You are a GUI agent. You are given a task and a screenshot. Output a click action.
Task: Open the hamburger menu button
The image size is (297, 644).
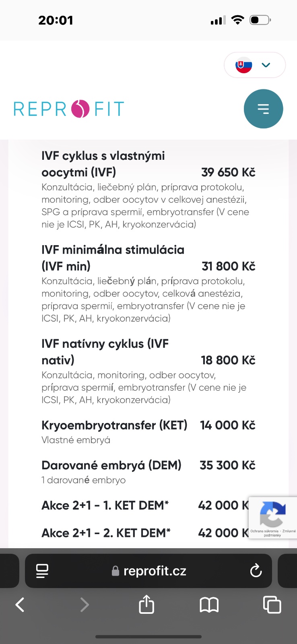click(263, 109)
